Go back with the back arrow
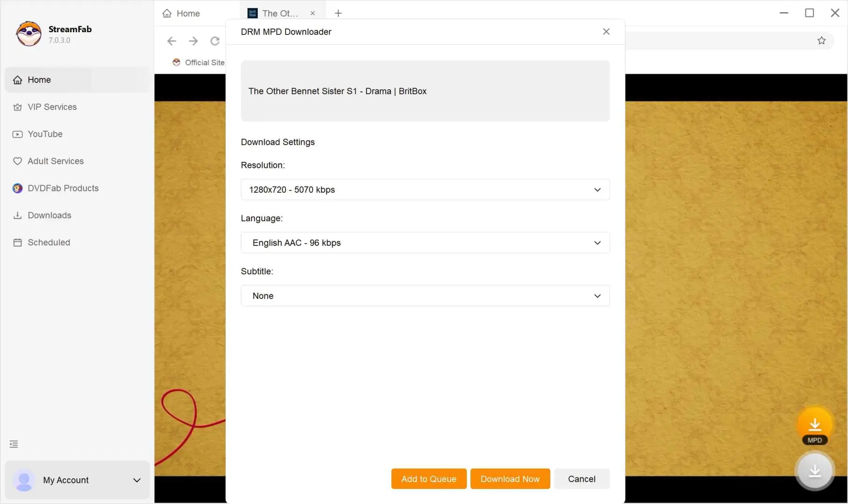Image resolution: width=848 pixels, height=504 pixels. tap(172, 41)
